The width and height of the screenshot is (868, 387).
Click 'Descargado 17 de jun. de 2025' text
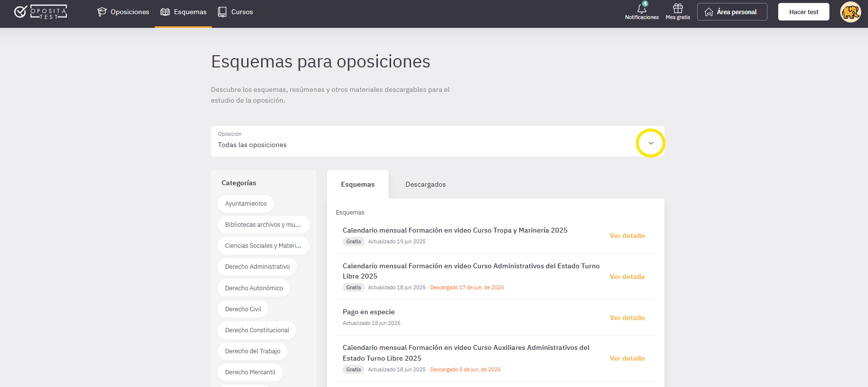pyautogui.click(x=467, y=287)
